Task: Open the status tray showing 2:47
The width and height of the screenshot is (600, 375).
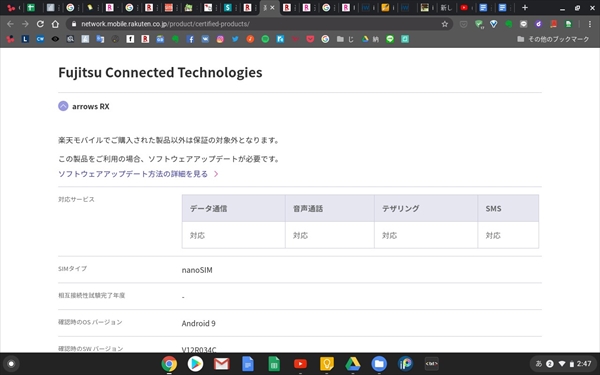Action: click(563, 364)
